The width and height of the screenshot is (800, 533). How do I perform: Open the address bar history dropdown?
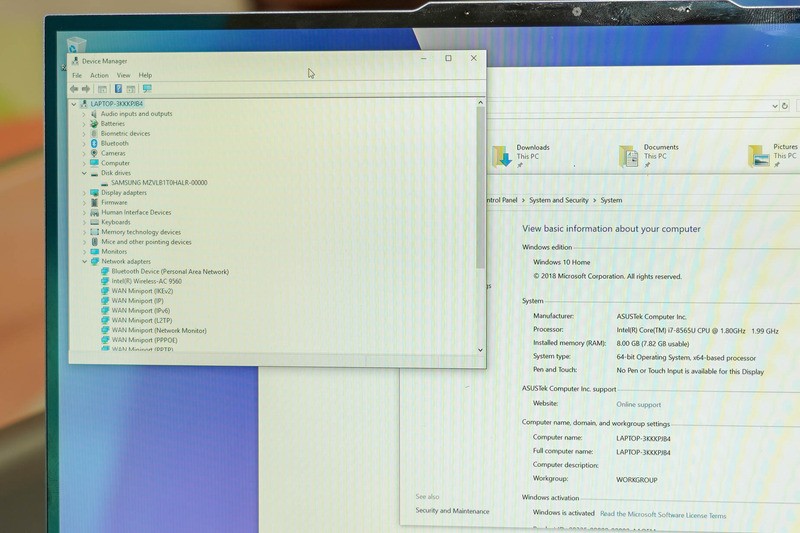point(774,106)
